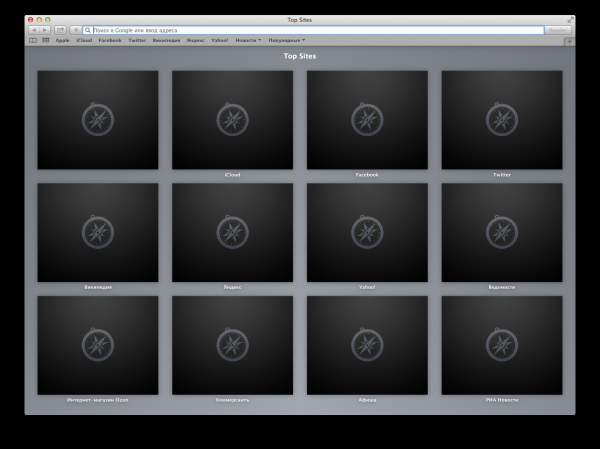This screenshot has width=600, height=449.
Task: Open the Facebook Top Sites thumbnail
Action: [367, 120]
